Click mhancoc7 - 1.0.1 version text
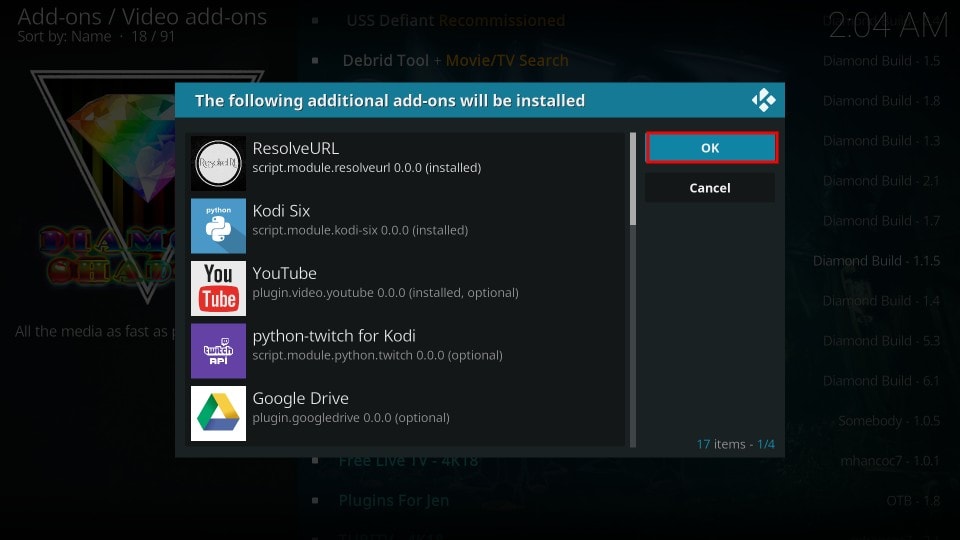Viewport: 960px width, 540px height. pyautogui.click(x=890, y=460)
